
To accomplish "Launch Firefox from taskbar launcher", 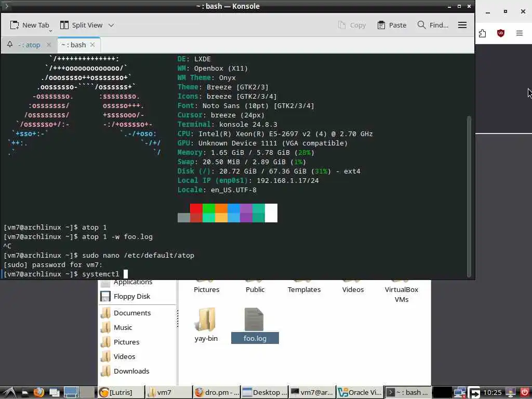I will pyautogui.click(x=38, y=393).
